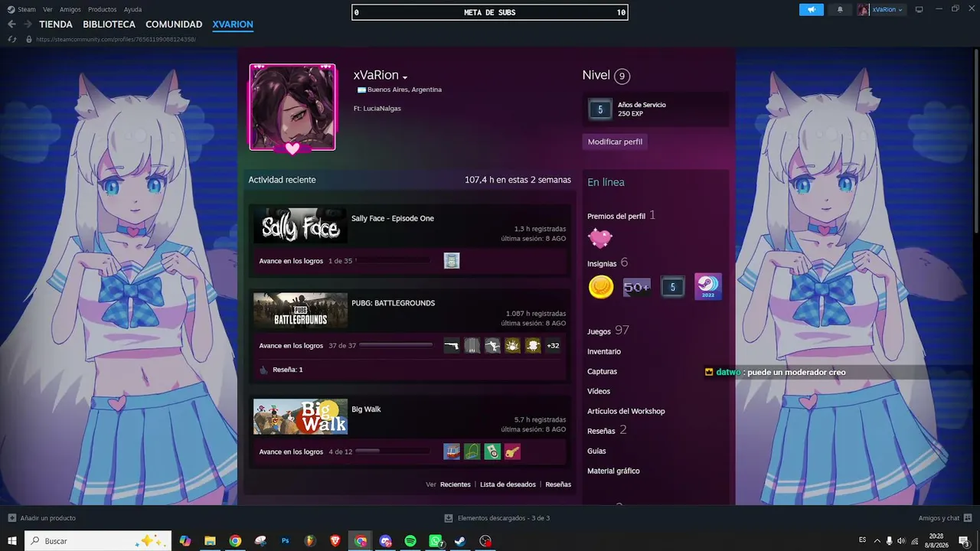Switch to the XVARION tab
Viewport: 980px width, 551px height.
pos(233,24)
